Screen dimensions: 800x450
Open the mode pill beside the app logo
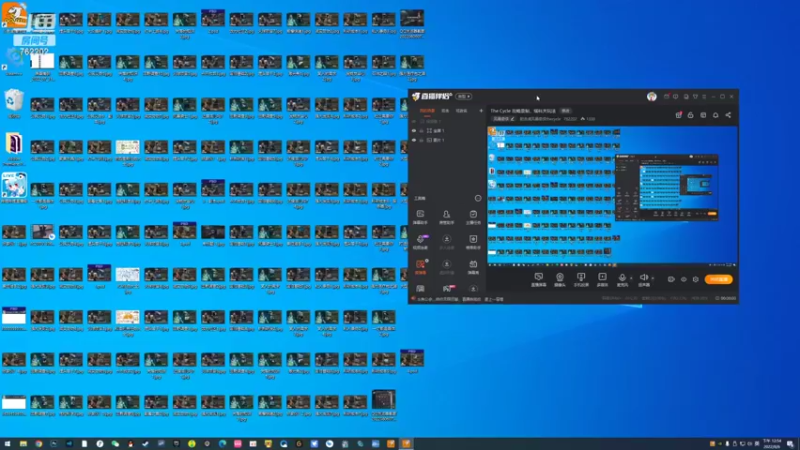463,96
